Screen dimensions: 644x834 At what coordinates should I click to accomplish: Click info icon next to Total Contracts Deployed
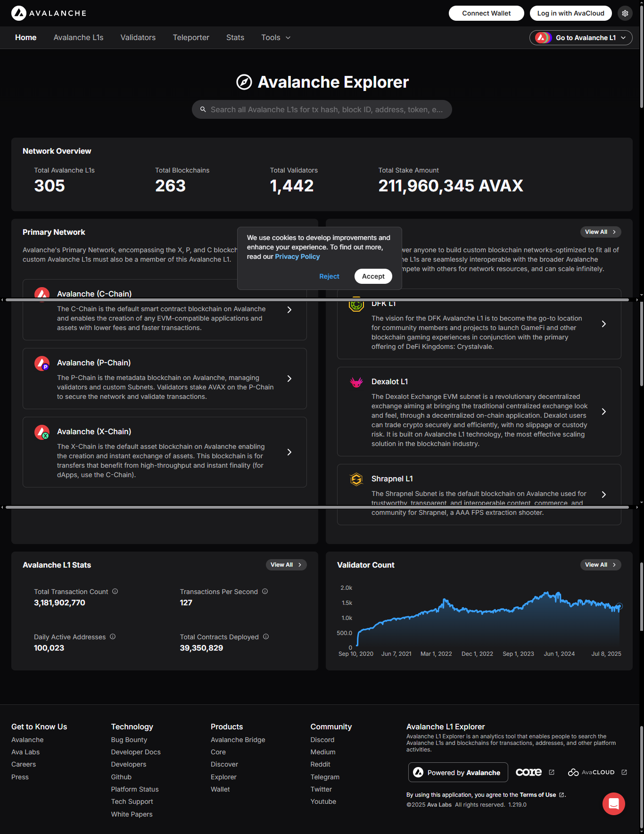[266, 636]
